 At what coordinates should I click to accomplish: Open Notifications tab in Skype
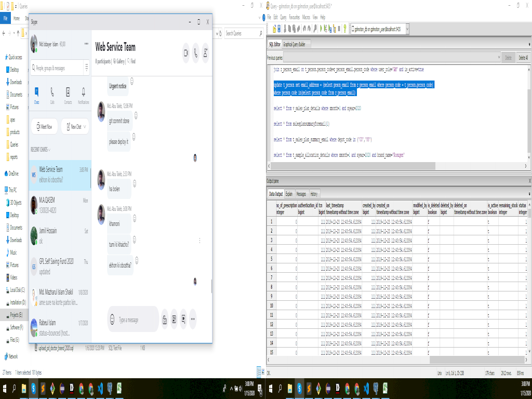[x=84, y=96]
